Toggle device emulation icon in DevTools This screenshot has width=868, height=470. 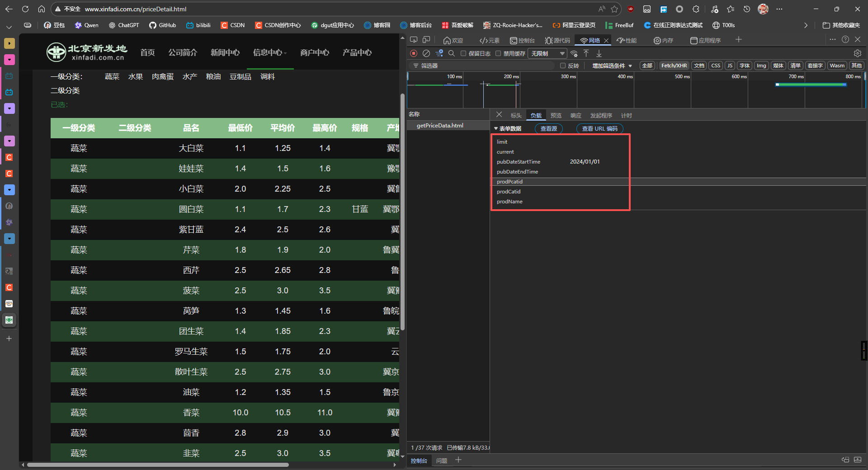point(426,40)
